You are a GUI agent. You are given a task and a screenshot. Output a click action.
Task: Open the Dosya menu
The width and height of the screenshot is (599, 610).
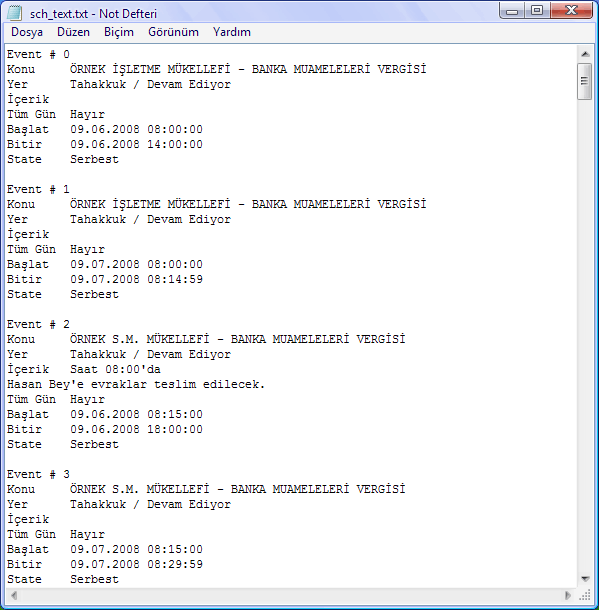(x=27, y=32)
